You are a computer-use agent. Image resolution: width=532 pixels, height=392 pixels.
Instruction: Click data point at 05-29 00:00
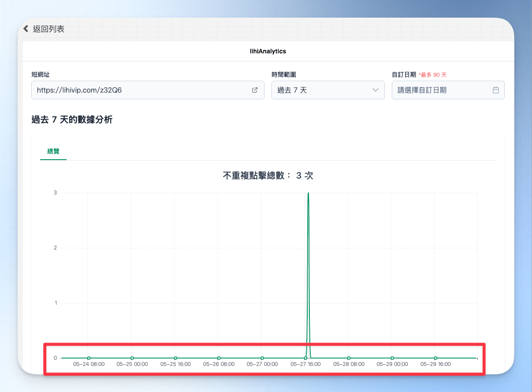click(392, 358)
